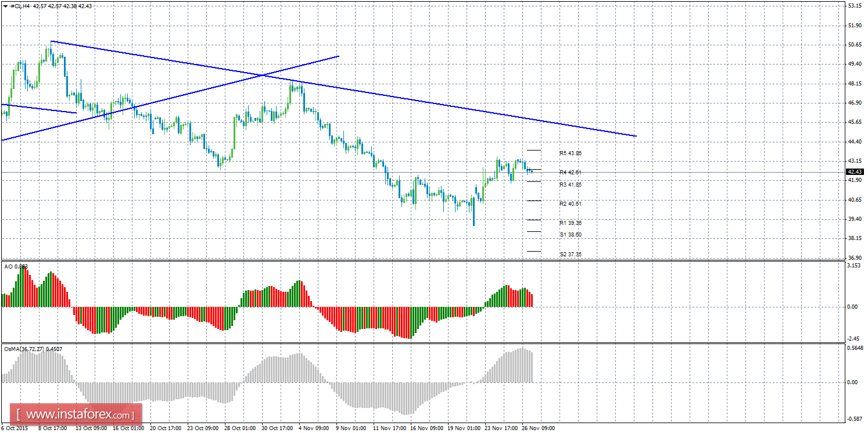The height and width of the screenshot is (433, 868).
Task: Click the current price tag 42.43
Action: pos(855,172)
